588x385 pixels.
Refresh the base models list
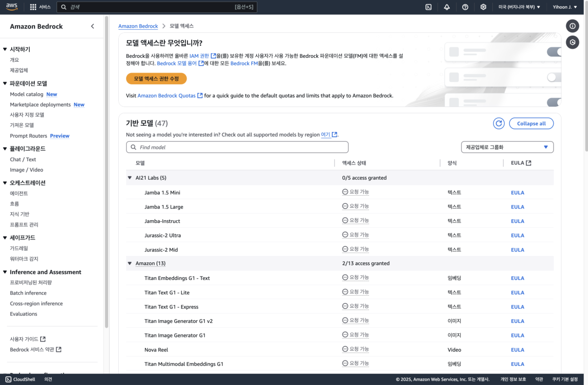(x=499, y=123)
